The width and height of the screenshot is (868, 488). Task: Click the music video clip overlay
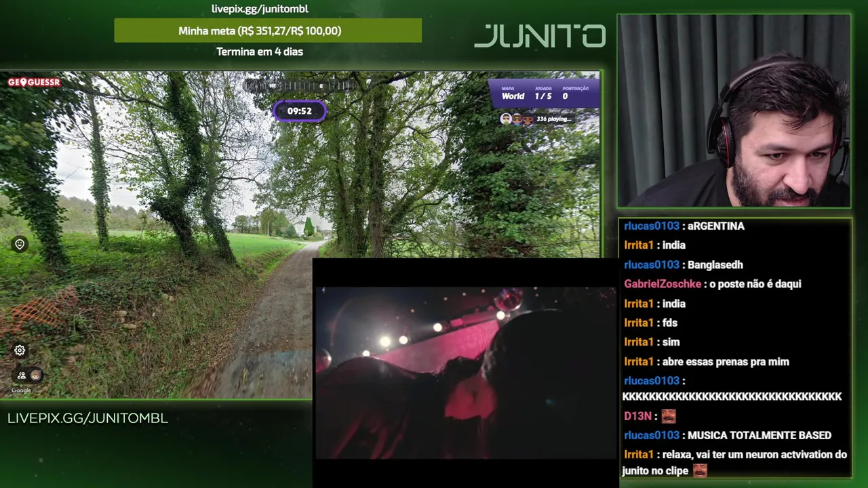[x=466, y=373]
